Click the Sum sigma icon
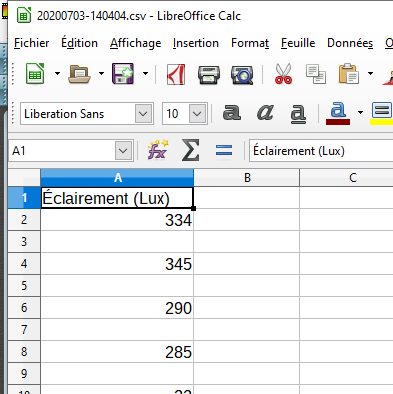Viewport: 393px width, 394px height. tap(191, 150)
